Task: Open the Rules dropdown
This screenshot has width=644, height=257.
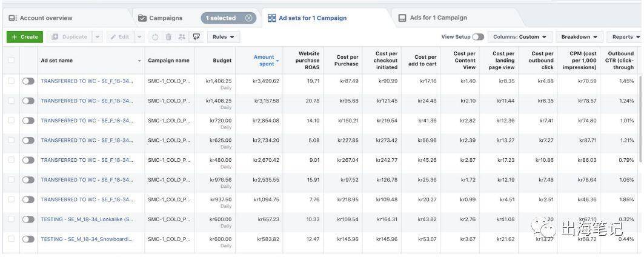Action: [224, 36]
